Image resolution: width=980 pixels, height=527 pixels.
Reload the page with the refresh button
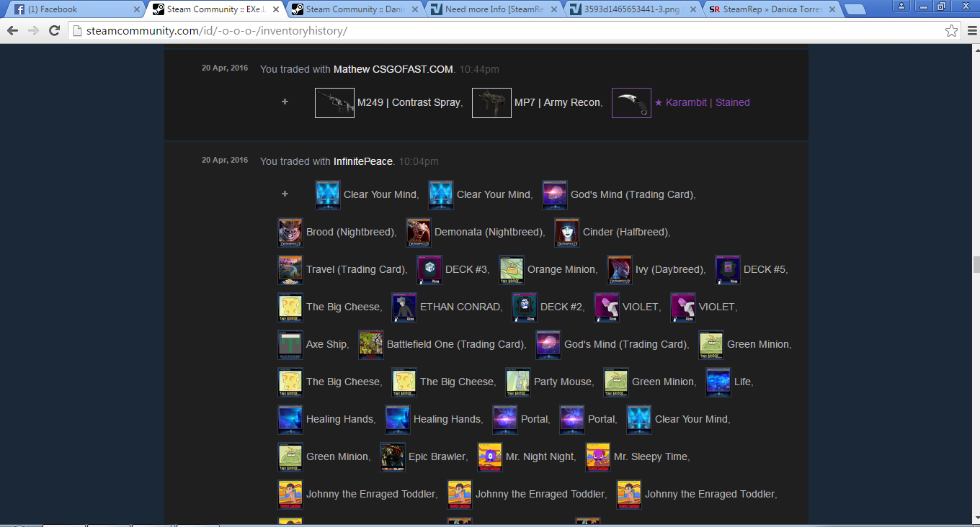click(54, 31)
